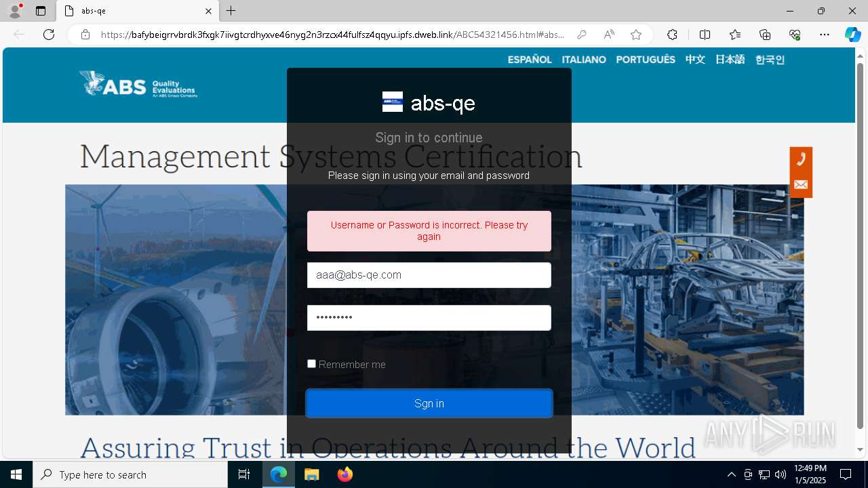Open the Windows Start menu
Viewport: 868px width, 488px height.
tap(16, 474)
